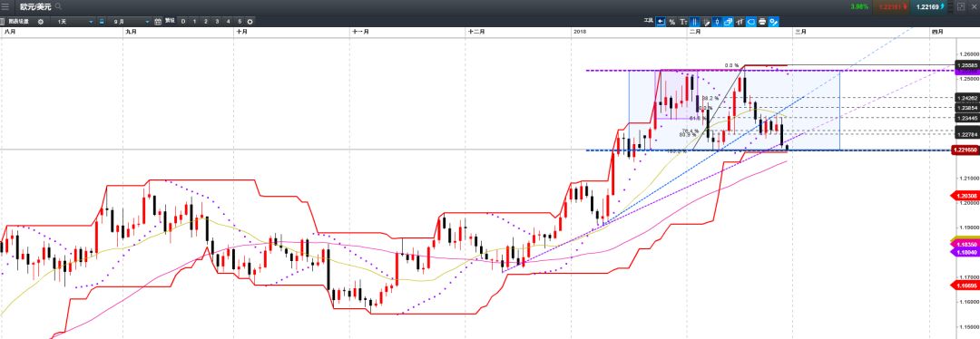Screen dimensions: 980x339
Task: Open the calendar date picker icon
Action: (158, 21)
